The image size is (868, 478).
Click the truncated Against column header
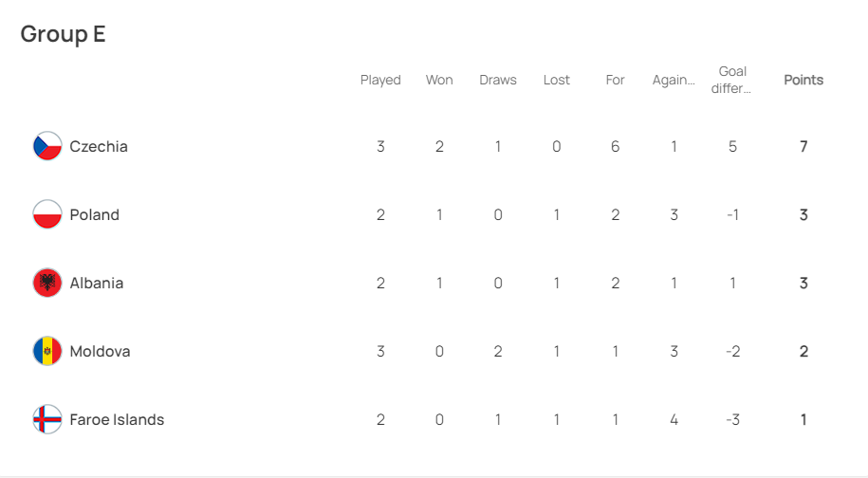click(x=674, y=81)
